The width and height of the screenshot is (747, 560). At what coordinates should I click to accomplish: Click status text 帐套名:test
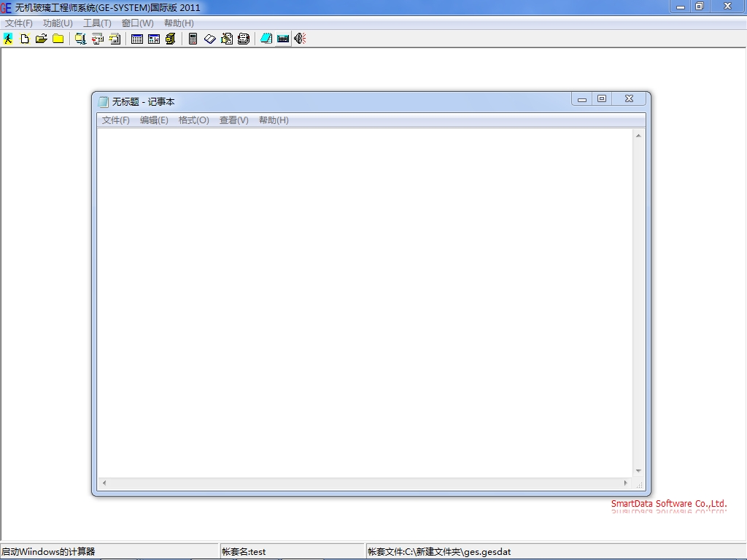click(244, 551)
